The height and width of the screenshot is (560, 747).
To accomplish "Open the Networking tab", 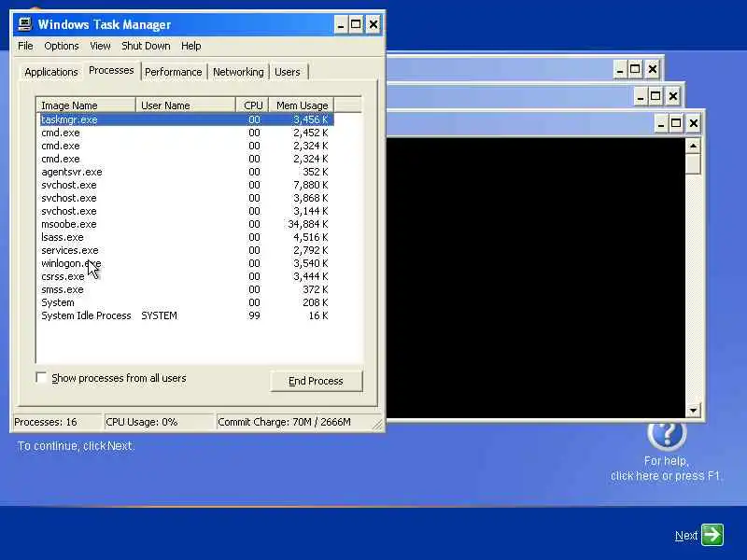I will point(238,72).
